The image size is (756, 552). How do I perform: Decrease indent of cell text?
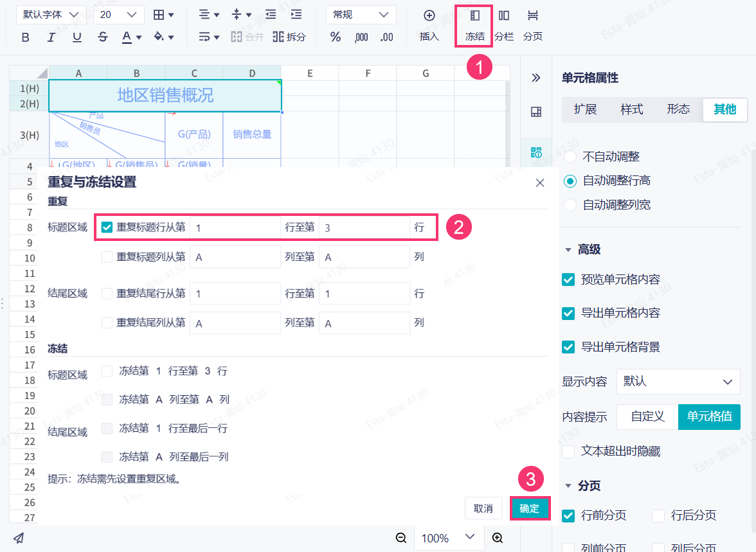pyautogui.click(x=271, y=15)
